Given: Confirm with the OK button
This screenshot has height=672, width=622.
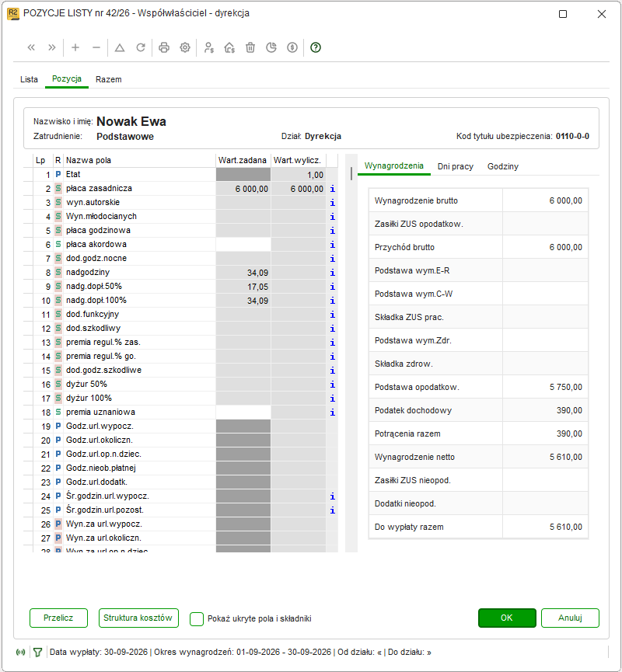Looking at the screenshot, I should point(507,618).
